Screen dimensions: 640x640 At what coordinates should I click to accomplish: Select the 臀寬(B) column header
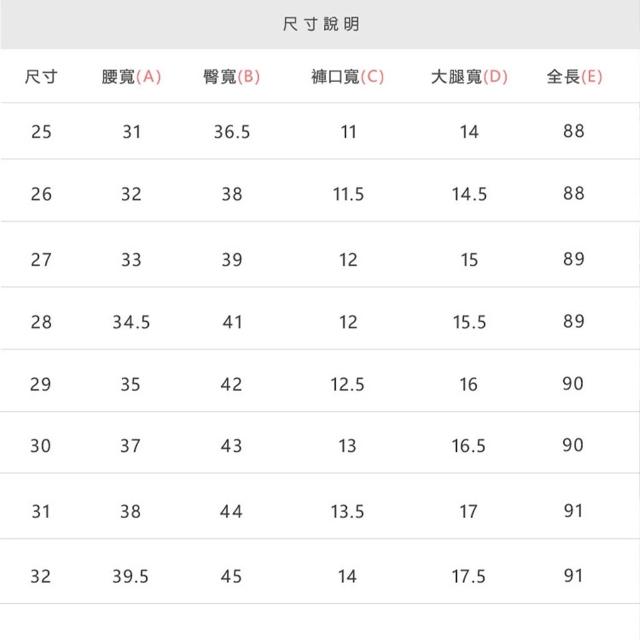[231, 77]
